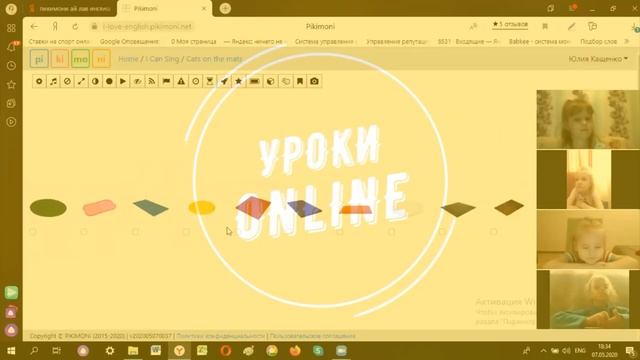Click the warning triangle toolbar icon
Image resolution: width=640 pixels, height=360 pixels.
click(181, 81)
